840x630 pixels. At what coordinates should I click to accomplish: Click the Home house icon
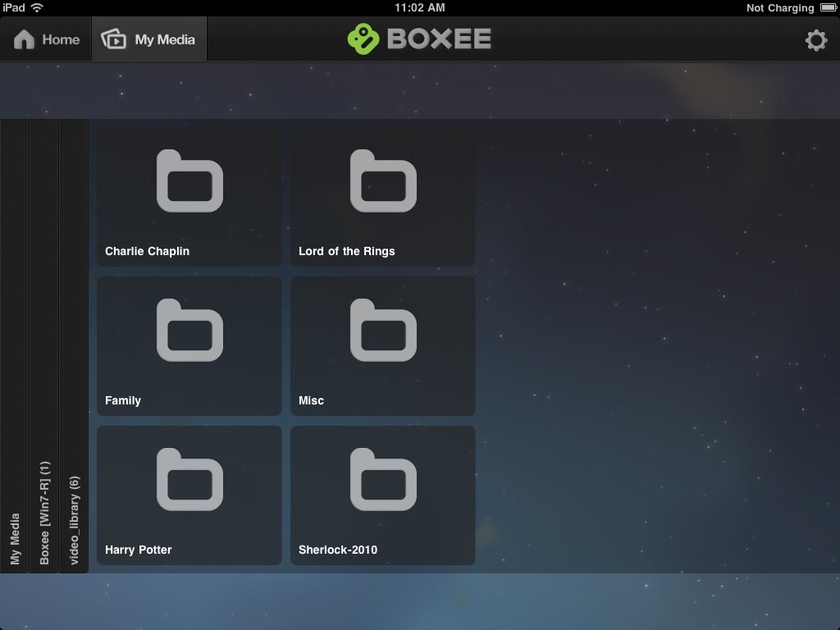(24, 39)
